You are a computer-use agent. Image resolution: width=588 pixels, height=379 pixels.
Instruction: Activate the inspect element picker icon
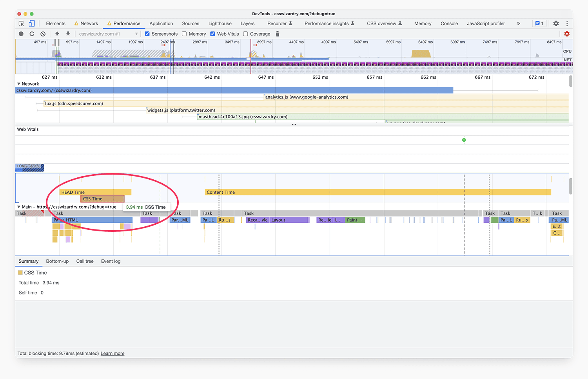(21, 23)
